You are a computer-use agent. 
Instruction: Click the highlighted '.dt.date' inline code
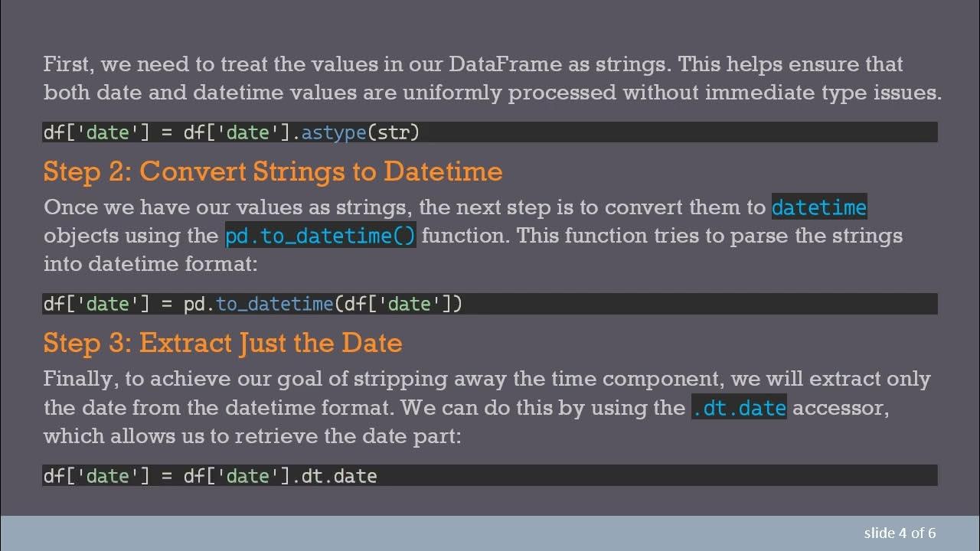(x=739, y=408)
